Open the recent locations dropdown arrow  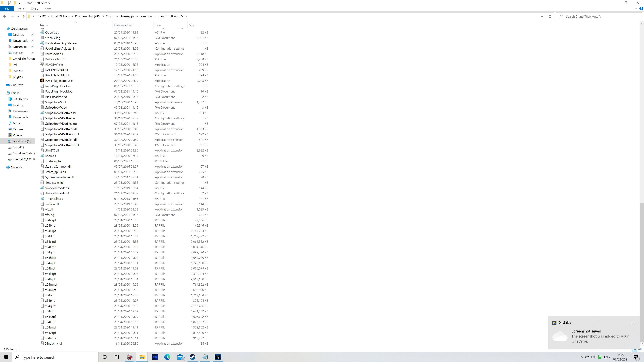(x=18, y=16)
